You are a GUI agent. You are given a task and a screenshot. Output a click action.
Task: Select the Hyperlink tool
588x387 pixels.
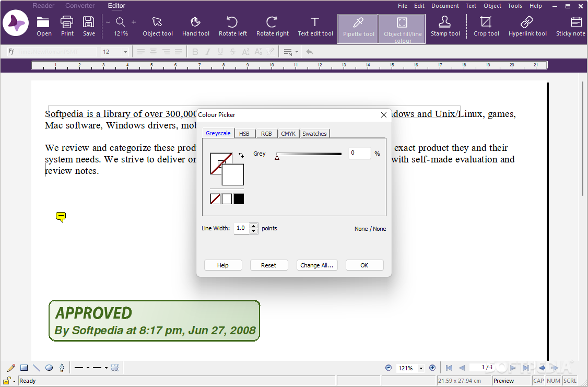click(527, 26)
